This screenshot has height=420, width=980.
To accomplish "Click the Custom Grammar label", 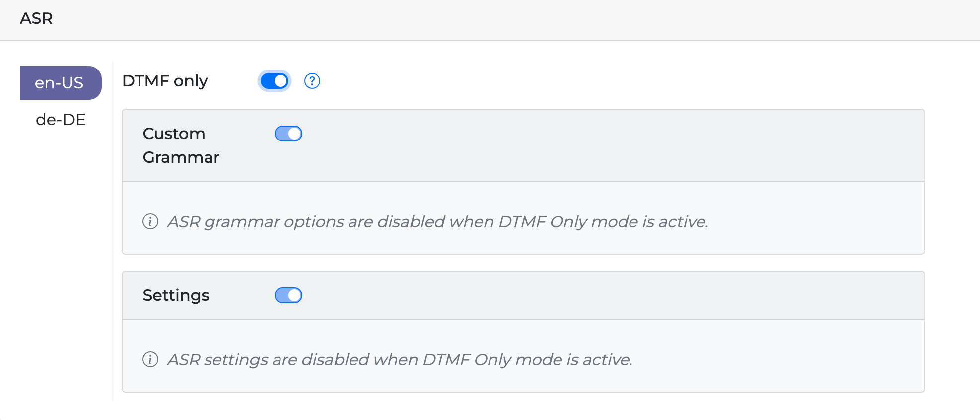I will pyautogui.click(x=181, y=145).
